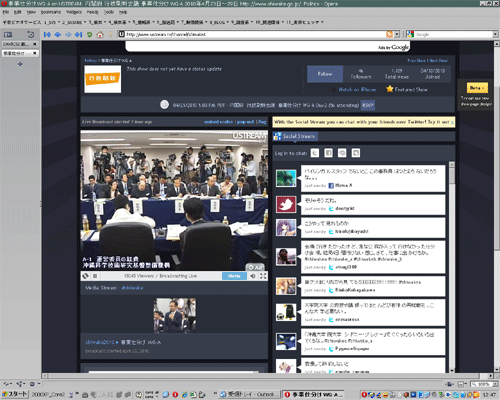Image resolution: width=500 pixels, height=400 pixels.
Task: Click the wand password icon
Action: (x=110, y=34)
